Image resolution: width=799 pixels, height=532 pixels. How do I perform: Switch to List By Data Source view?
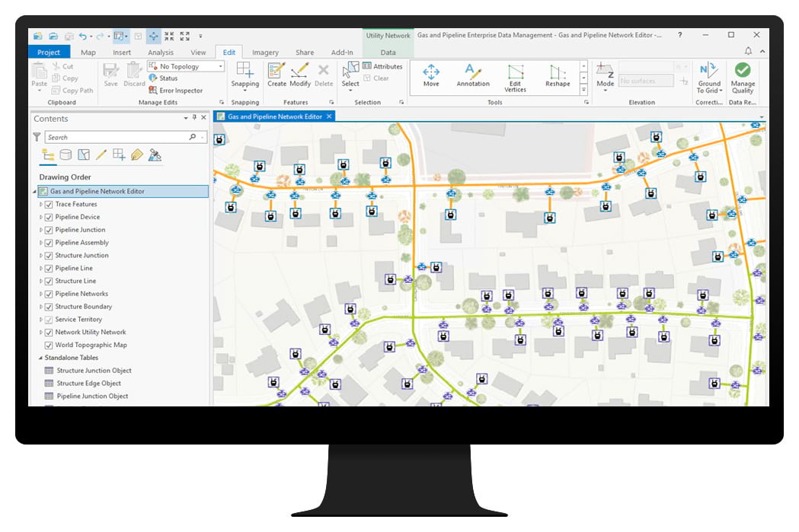[x=66, y=155]
